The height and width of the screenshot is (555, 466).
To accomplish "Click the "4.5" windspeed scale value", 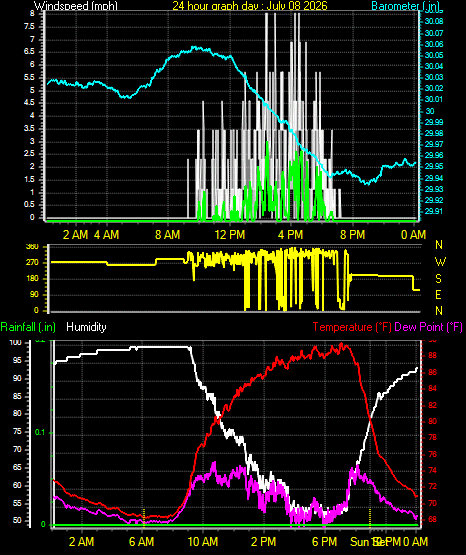I will pyautogui.click(x=30, y=103).
